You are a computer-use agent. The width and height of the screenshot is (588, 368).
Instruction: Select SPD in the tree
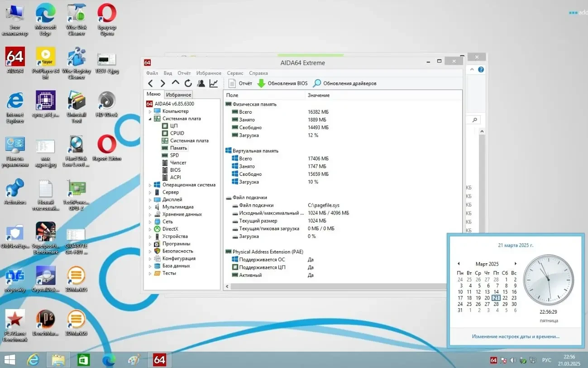pos(174,155)
